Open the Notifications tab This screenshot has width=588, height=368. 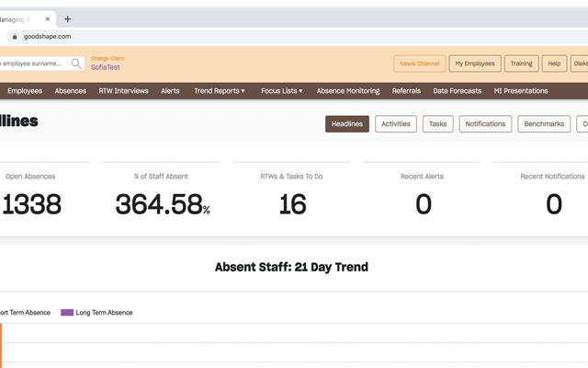pyautogui.click(x=485, y=124)
